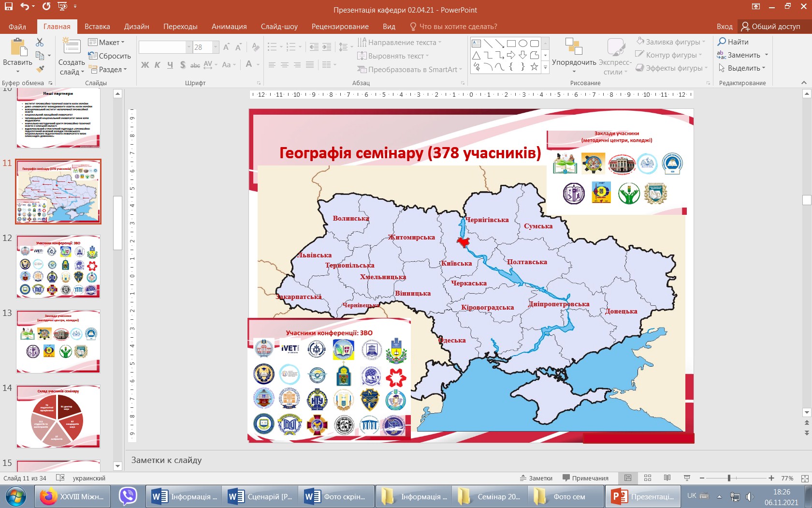This screenshot has height=508, width=812.
Task: Click the Cut scissors icon
Action: pos(40,43)
